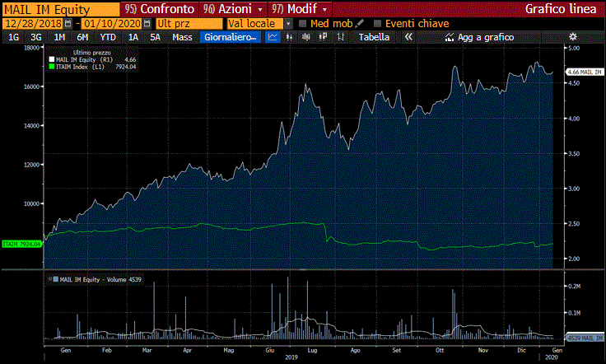
Task: Switch to the candlestick chart icon
Action: pos(290,37)
